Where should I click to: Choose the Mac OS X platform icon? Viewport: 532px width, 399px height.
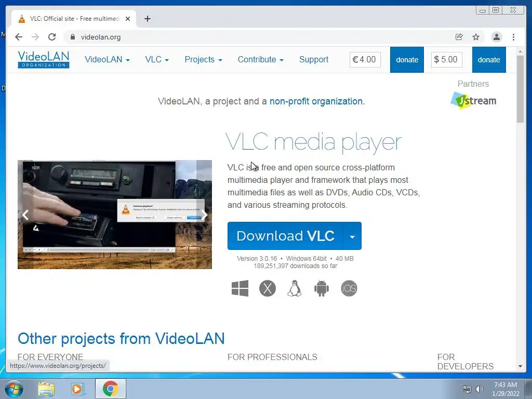coord(268,288)
